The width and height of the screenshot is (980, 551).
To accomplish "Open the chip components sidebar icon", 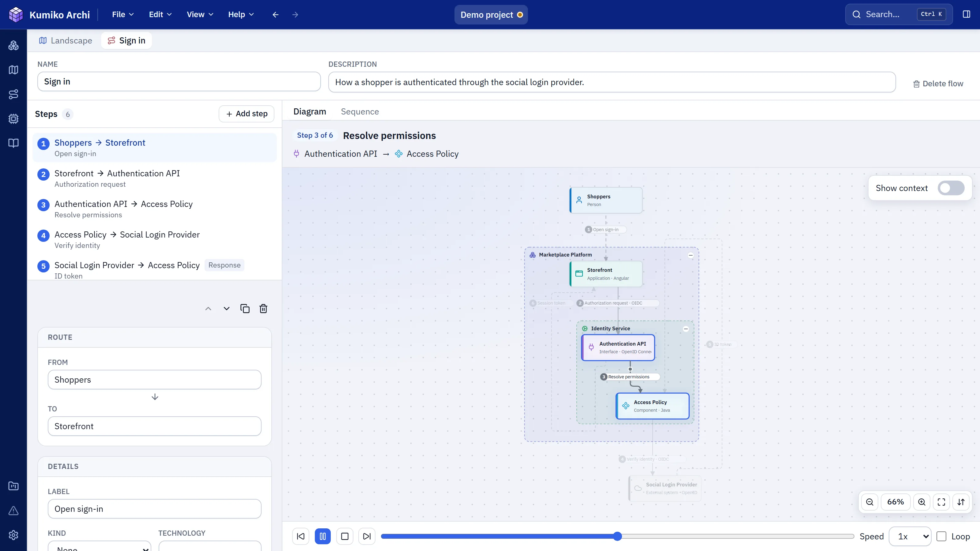I will [x=13, y=119].
